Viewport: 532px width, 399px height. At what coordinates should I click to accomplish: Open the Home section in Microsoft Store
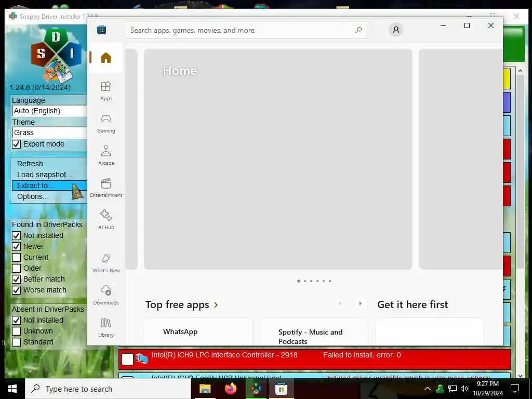coord(106,58)
